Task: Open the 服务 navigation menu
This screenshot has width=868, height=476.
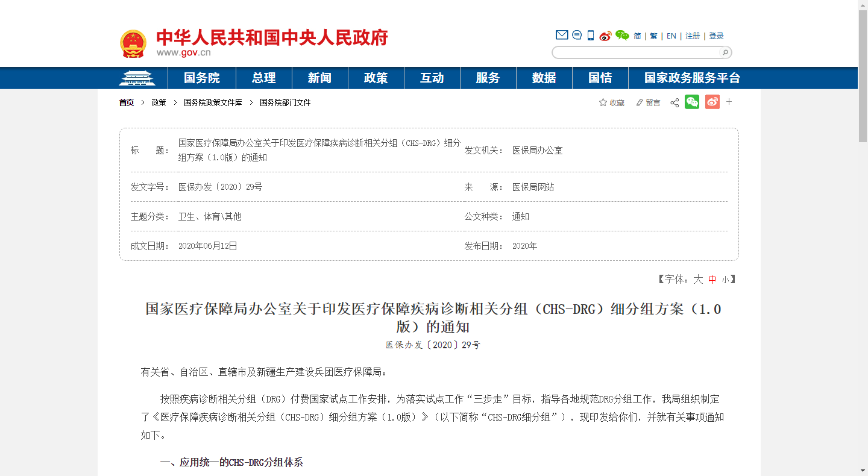Action: coord(488,78)
